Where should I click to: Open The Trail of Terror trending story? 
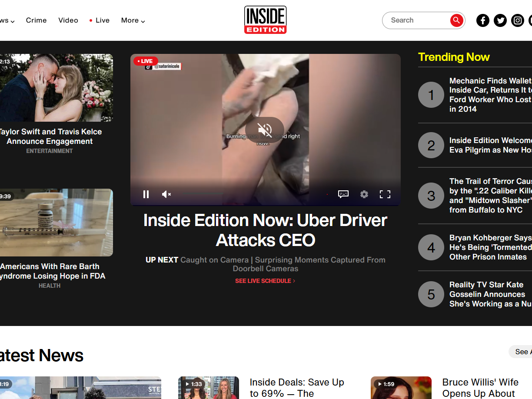pyautogui.click(x=490, y=196)
